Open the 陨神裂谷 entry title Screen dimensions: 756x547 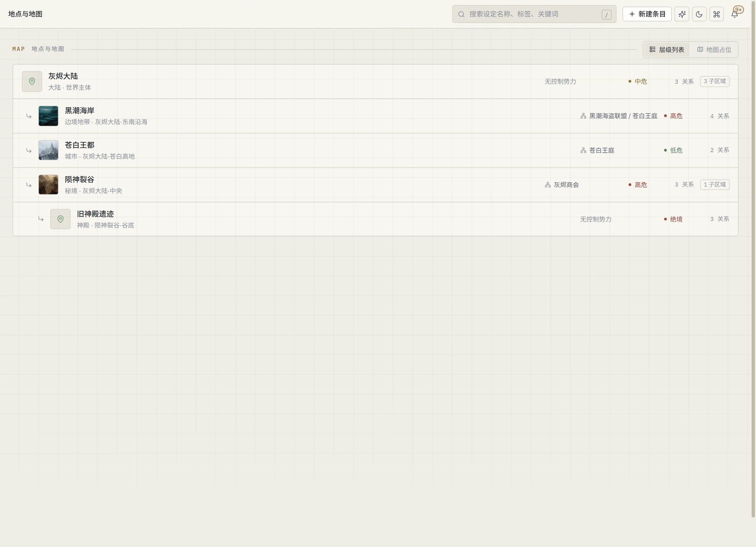[80, 179]
